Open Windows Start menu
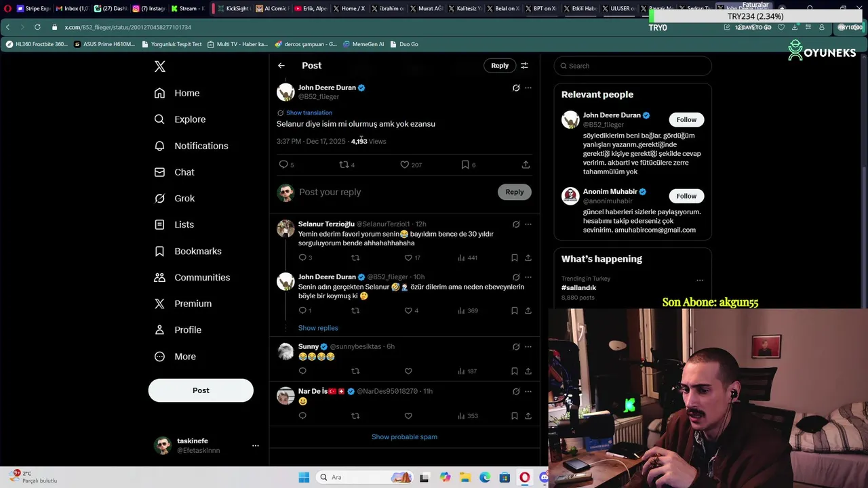 point(304,477)
